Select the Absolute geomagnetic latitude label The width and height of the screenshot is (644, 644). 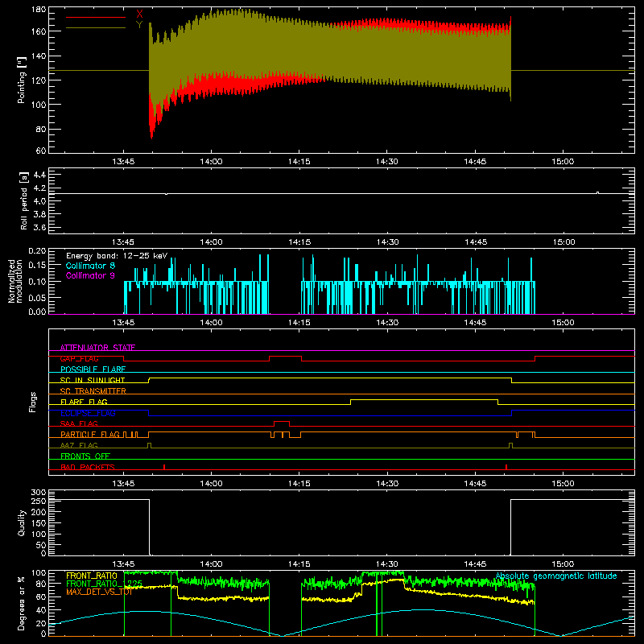click(556, 576)
